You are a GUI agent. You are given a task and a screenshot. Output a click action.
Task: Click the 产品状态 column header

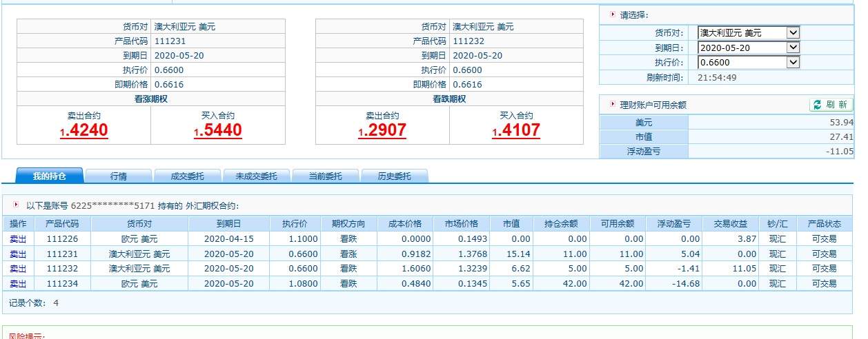click(824, 224)
